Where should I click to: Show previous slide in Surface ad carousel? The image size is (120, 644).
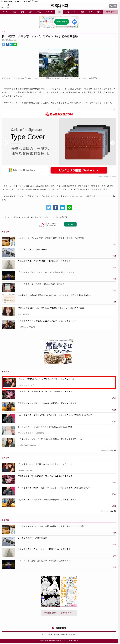pos(5,143)
